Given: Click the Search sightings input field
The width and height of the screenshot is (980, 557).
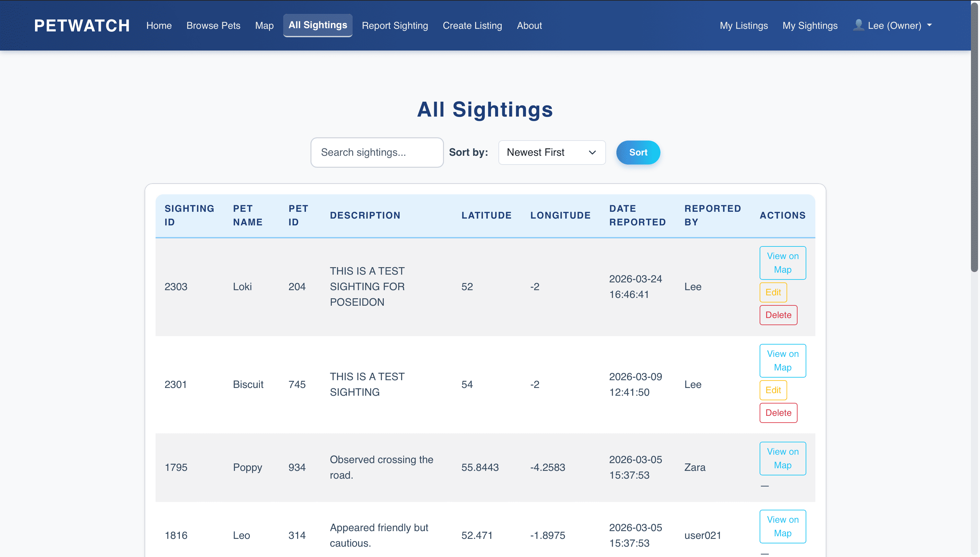Looking at the screenshot, I should (377, 152).
